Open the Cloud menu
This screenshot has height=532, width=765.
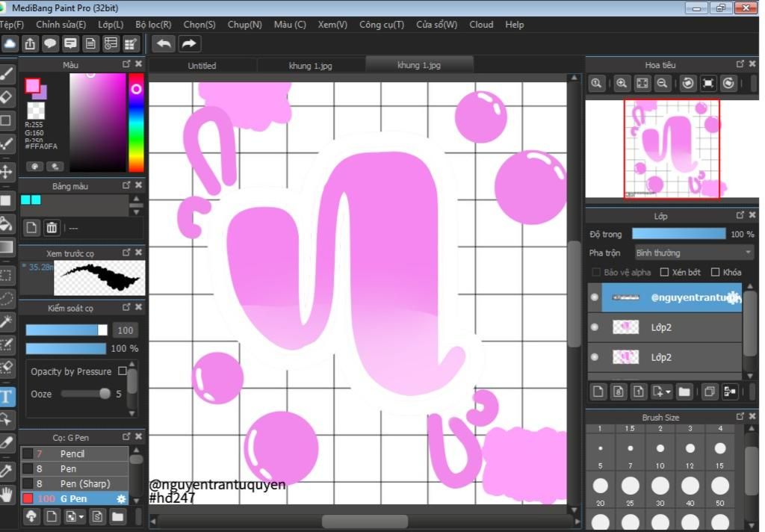pos(481,25)
